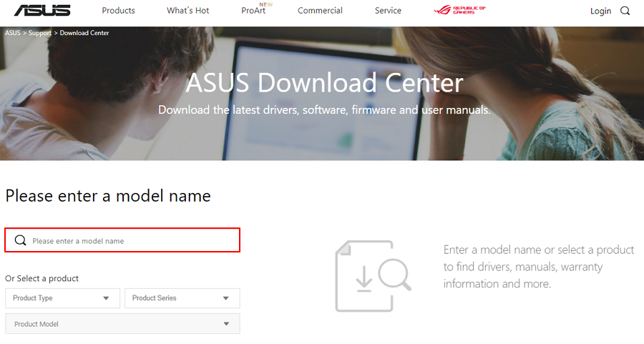This screenshot has width=644, height=344.
Task: Click the Product Series dropdown arrow
Action: (226, 298)
